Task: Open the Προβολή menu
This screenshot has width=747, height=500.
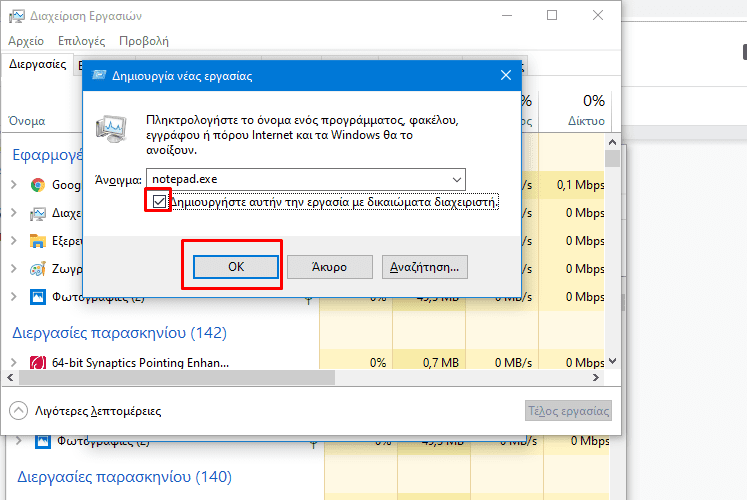Action: pyautogui.click(x=143, y=41)
